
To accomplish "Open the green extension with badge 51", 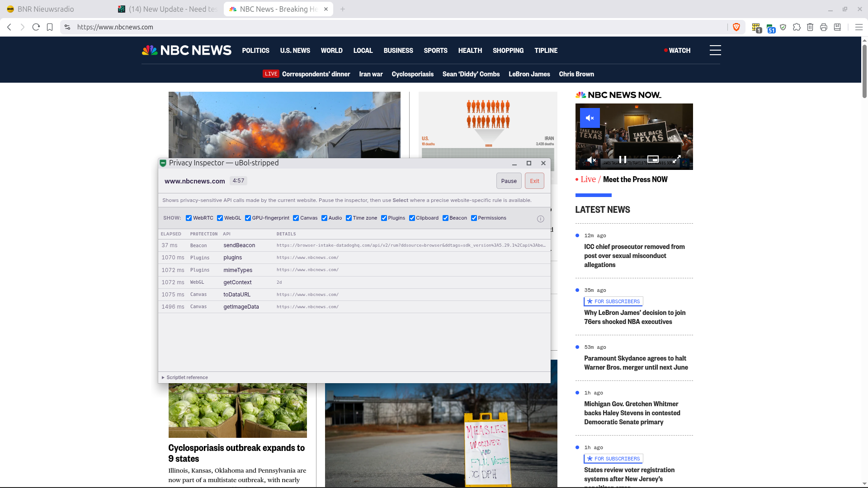I will 770,28.
